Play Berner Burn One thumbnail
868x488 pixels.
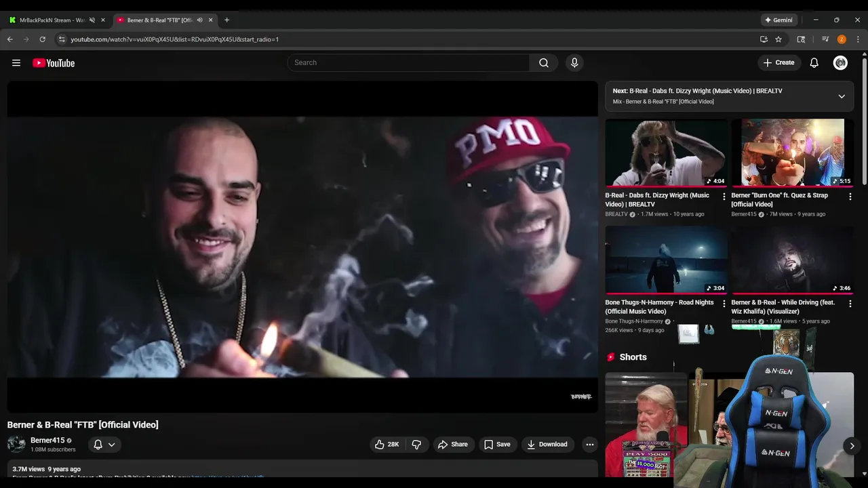(x=793, y=152)
